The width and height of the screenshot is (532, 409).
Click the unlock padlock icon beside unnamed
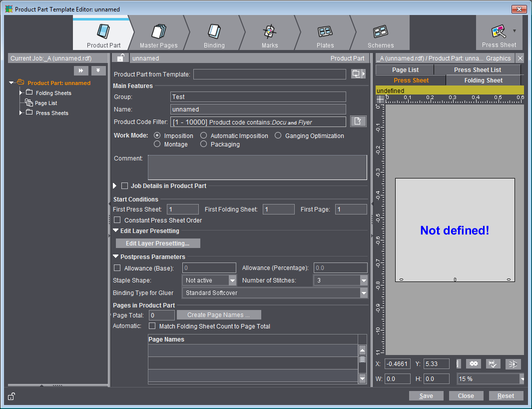click(x=120, y=58)
